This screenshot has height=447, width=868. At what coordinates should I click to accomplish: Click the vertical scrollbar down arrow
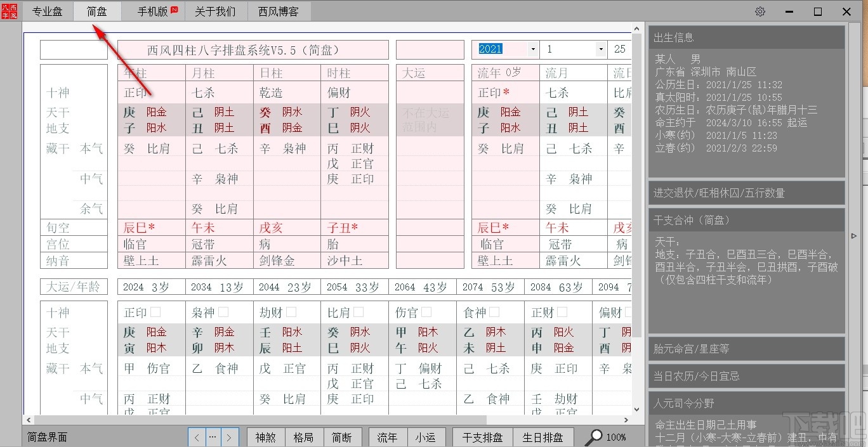636,410
